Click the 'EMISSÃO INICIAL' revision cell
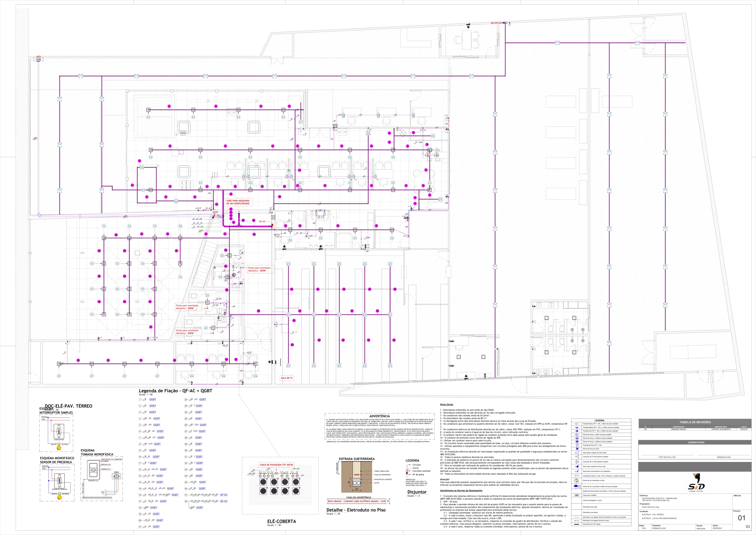756x535 pixels. point(679,429)
